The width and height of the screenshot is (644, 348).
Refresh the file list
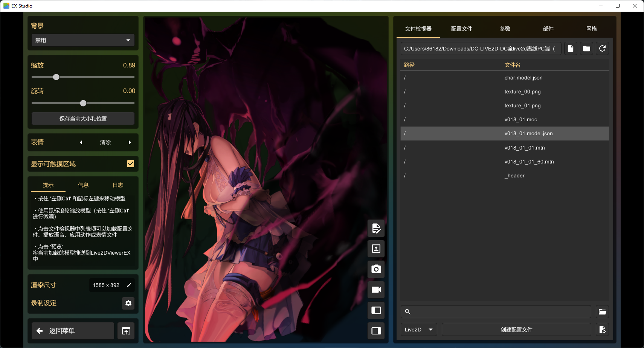[x=603, y=49]
